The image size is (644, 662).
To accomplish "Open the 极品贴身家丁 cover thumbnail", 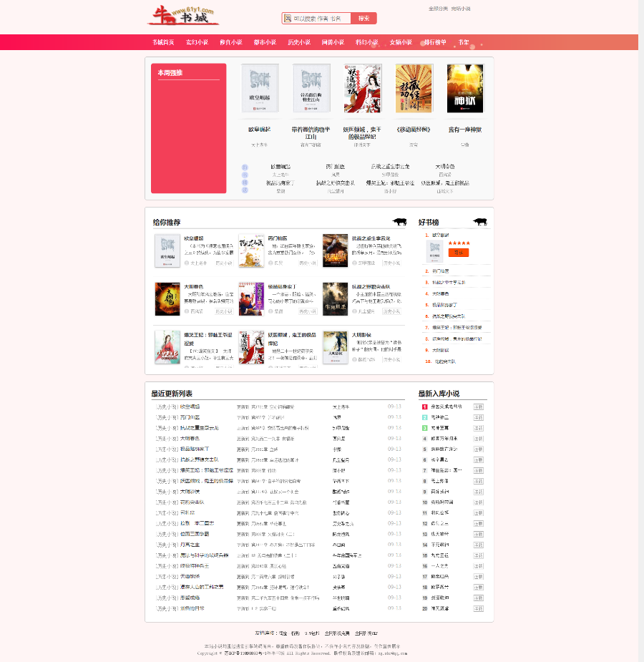I will (252, 299).
